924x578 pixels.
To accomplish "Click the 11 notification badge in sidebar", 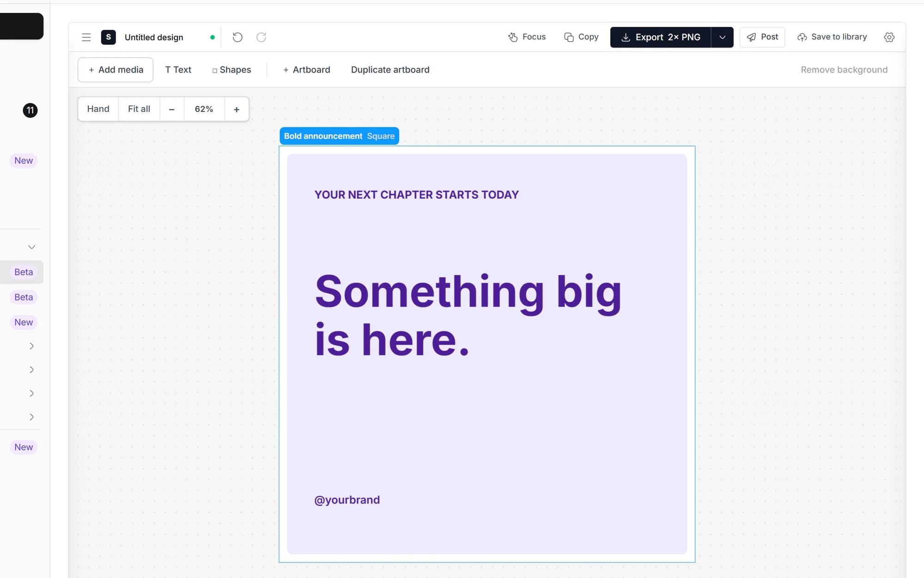I will pyautogui.click(x=30, y=110).
